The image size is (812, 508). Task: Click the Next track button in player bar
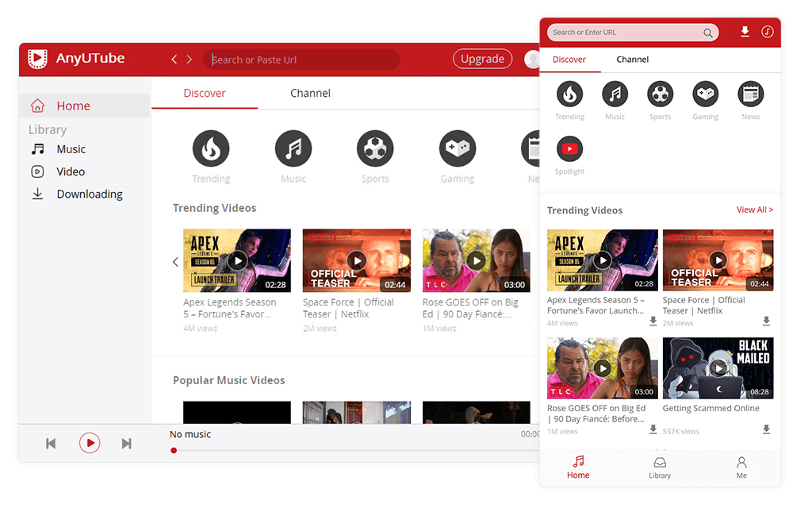[126, 444]
